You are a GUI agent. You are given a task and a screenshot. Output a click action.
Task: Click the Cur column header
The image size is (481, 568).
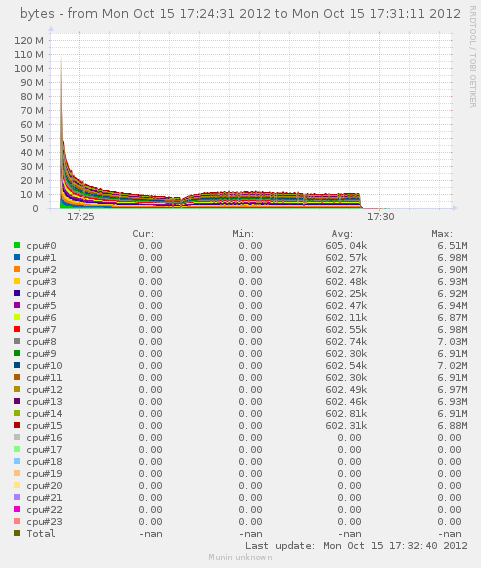[x=143, y=234]
